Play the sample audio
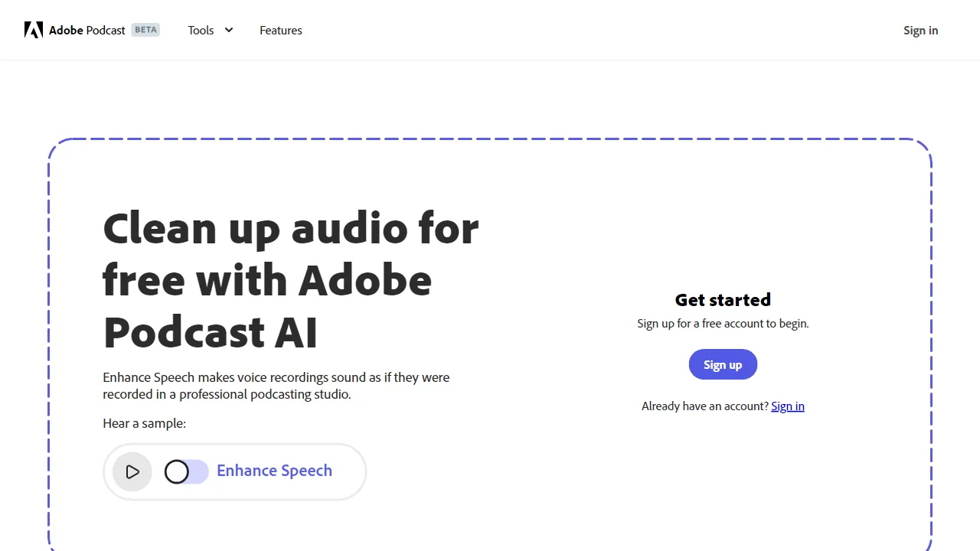Screen dimensions: 980x551 click(132, 471)
